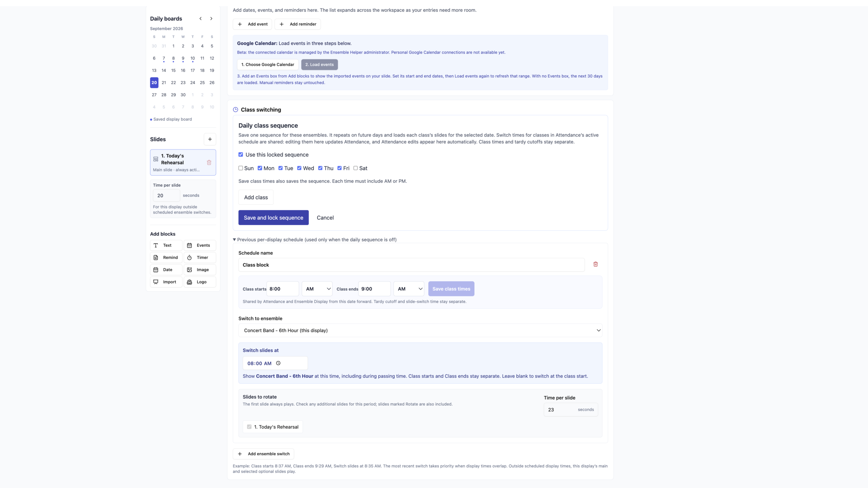Open Switch to ensemble dropdown
The width and height of the screenshot is (868, 488).
(420, 330)
